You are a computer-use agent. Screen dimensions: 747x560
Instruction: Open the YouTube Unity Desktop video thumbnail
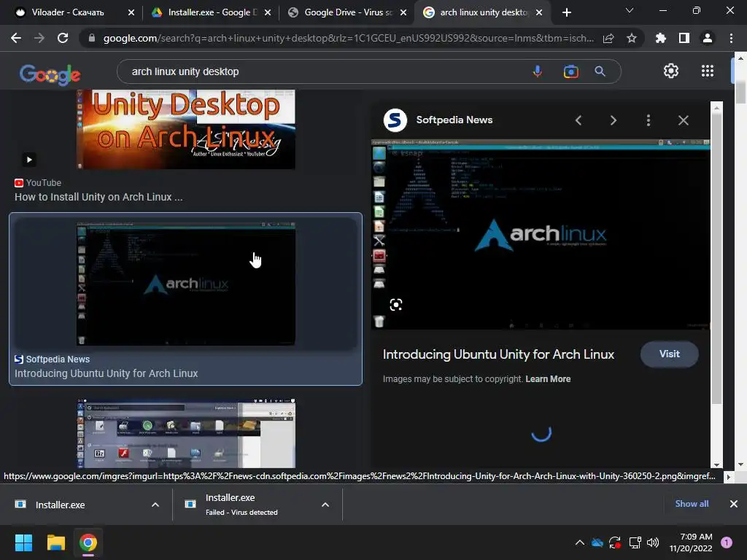coord(186,130)
